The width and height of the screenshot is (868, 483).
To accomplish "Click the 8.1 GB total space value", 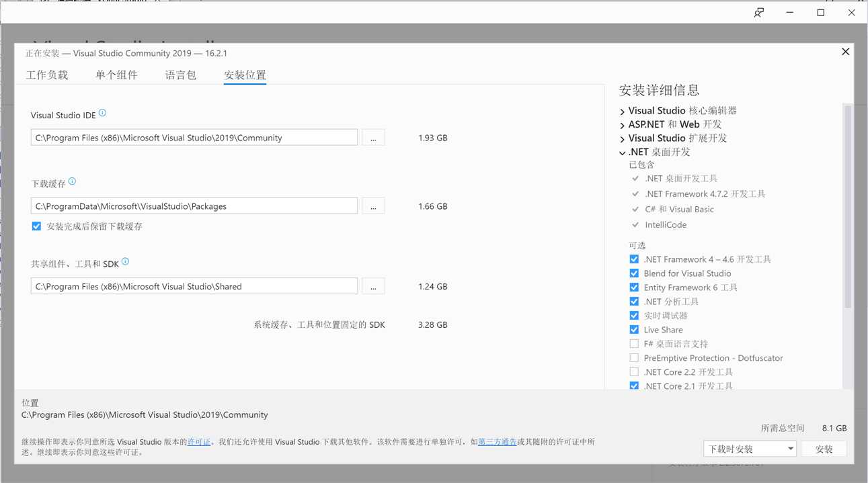I will (834, 428).
